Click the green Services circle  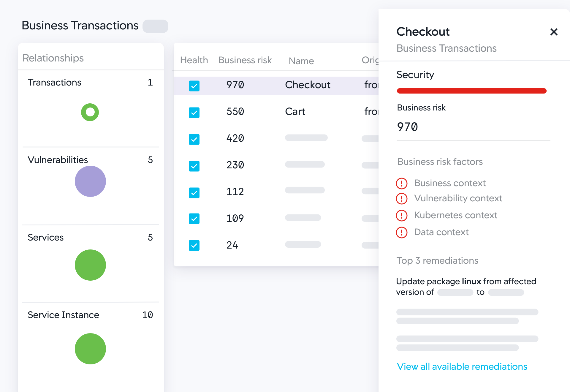(90, 265)
